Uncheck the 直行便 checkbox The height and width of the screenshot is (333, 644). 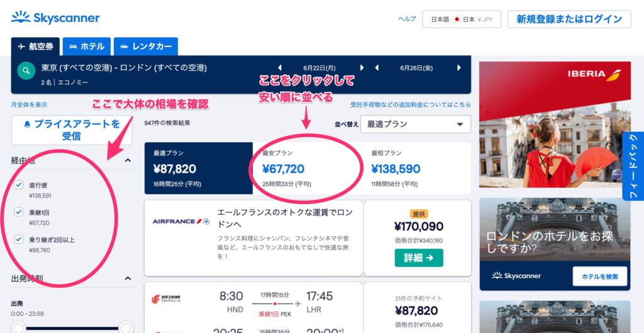click(x=18, y=185)
